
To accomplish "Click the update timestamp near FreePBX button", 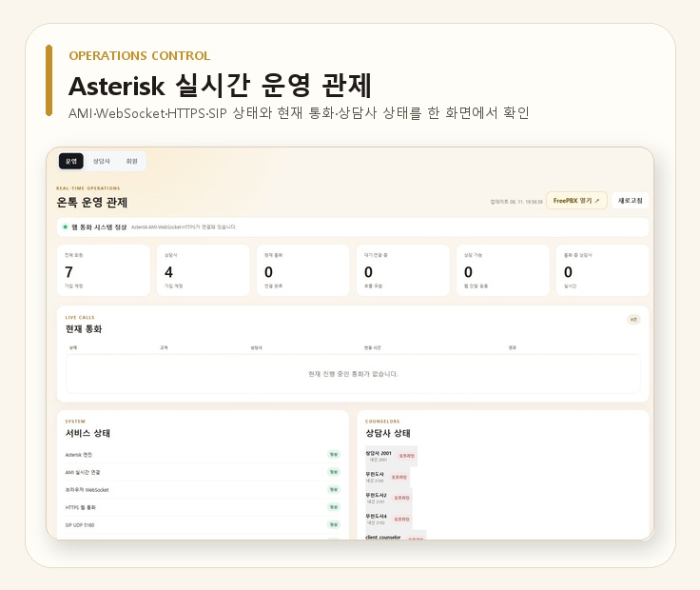I will (x=516, y=202).
